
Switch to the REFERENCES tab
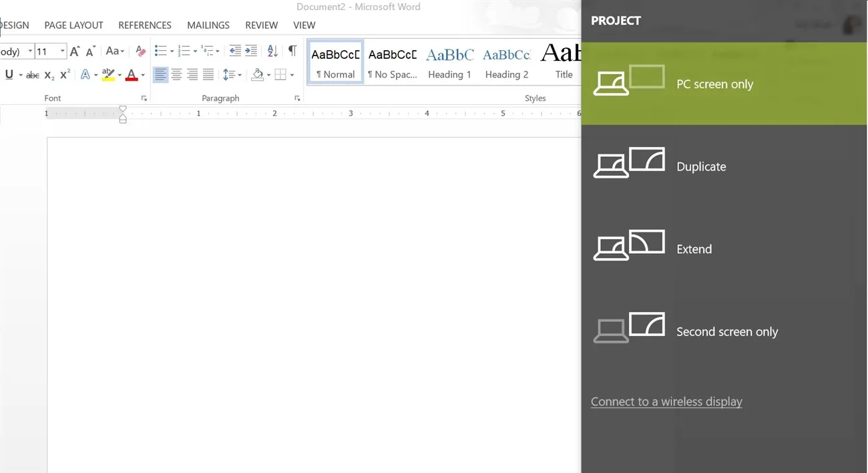[x=145, y=25]
